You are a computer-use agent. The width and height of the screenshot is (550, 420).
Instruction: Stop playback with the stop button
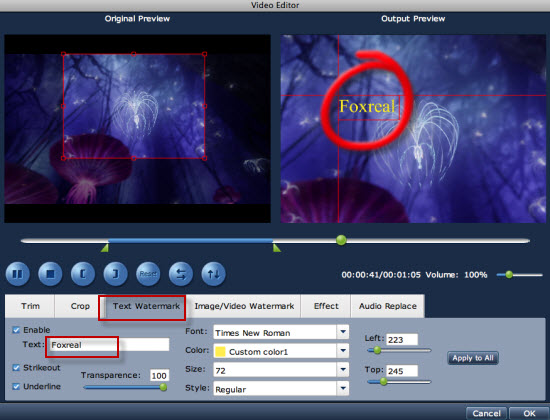click(x=50, y=274)
